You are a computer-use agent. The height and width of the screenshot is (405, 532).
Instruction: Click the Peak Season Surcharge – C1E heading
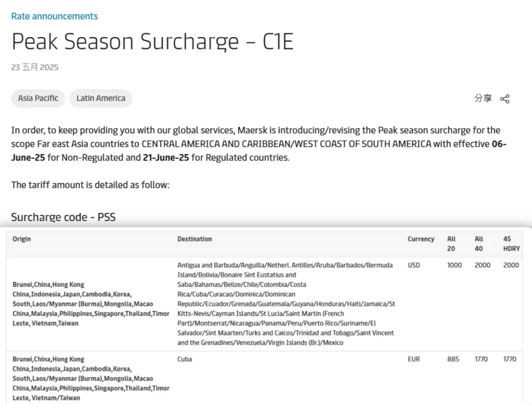pyautogui.click(x=152, y=42)
